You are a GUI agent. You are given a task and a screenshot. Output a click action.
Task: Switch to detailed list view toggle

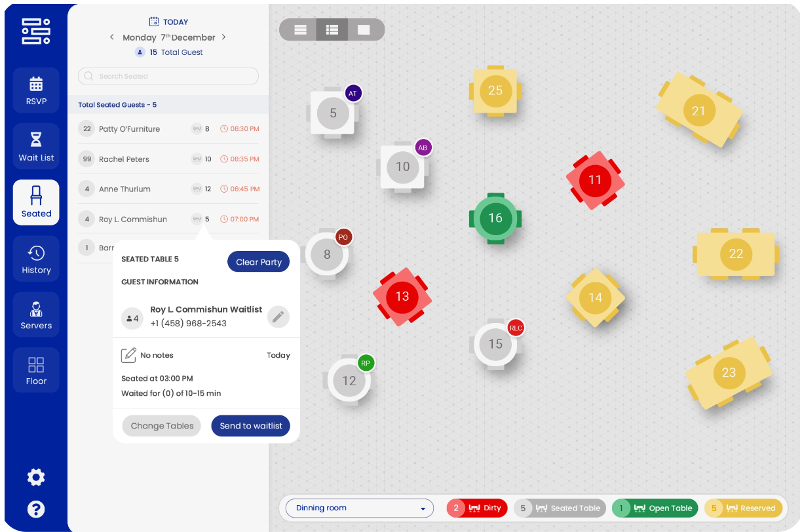point(332,30)
